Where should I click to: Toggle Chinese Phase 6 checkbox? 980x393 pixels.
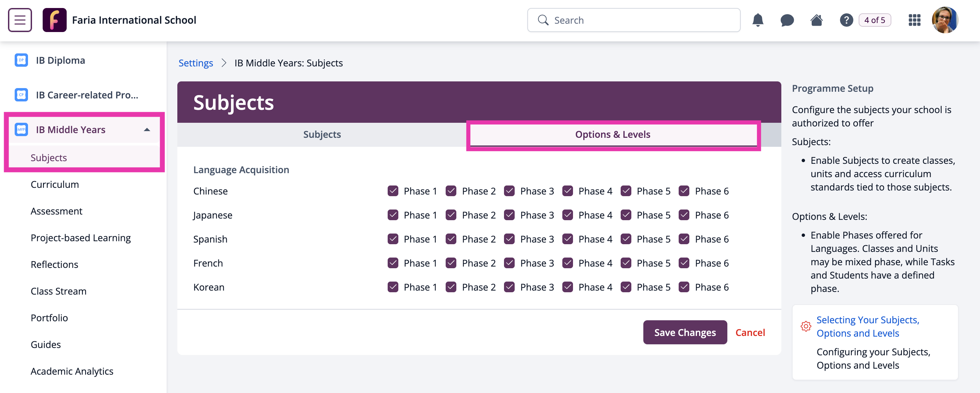click(684, 191)
